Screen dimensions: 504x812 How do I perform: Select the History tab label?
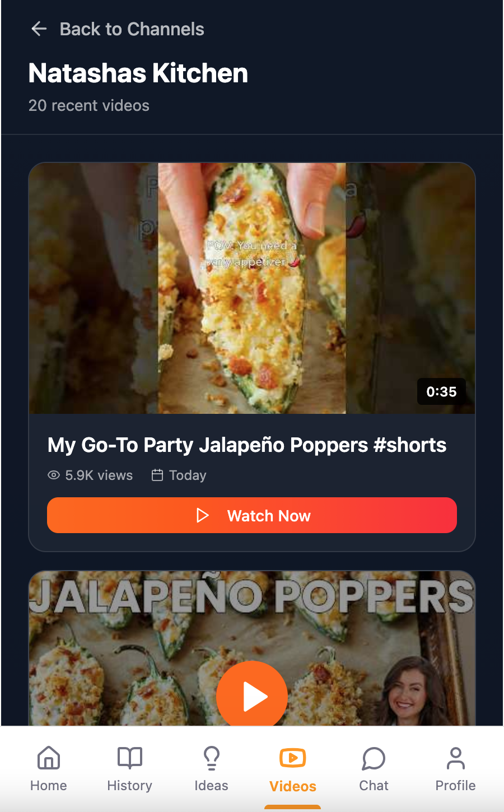130,786
